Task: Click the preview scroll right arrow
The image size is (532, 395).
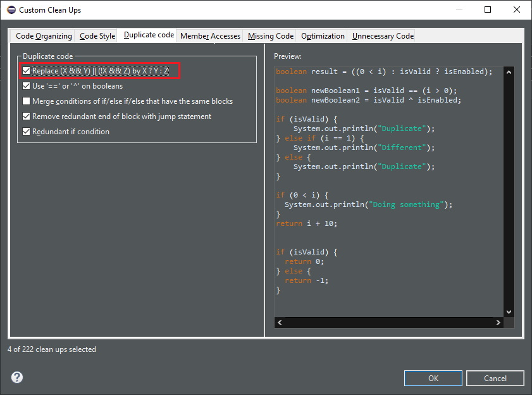Action: coord(498,322)
